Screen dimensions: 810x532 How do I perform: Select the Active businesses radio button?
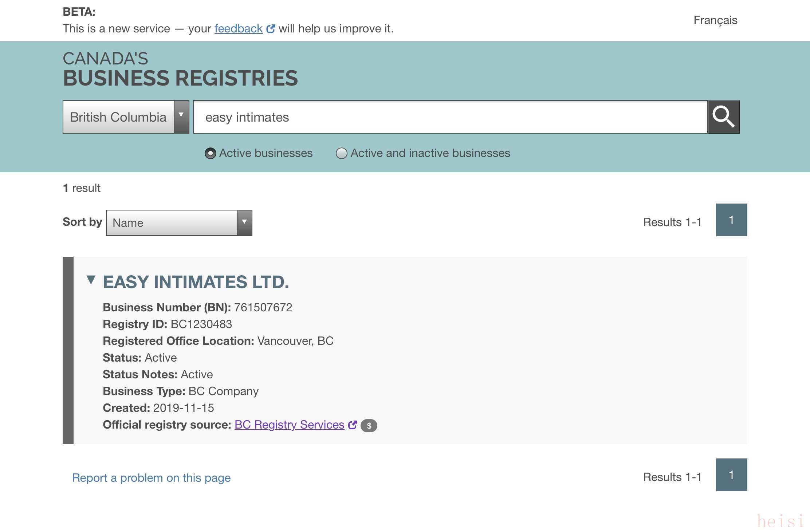tap(210, 154)
